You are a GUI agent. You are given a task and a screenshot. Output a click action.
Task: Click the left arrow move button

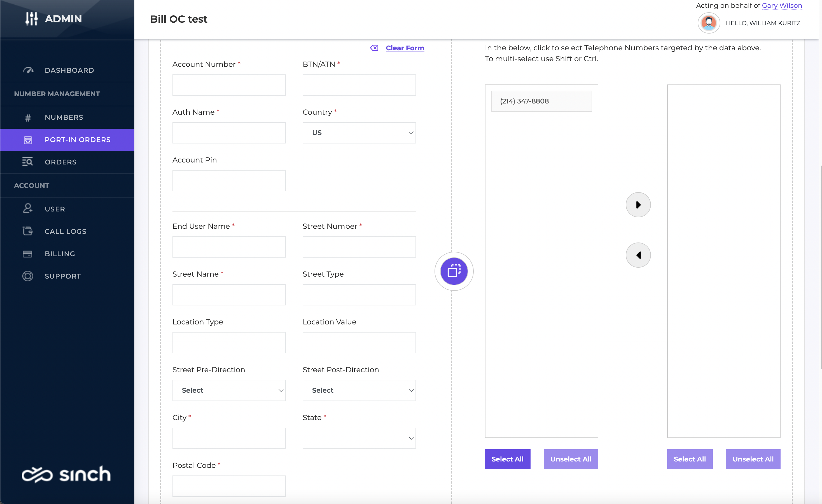click(638, 255)
